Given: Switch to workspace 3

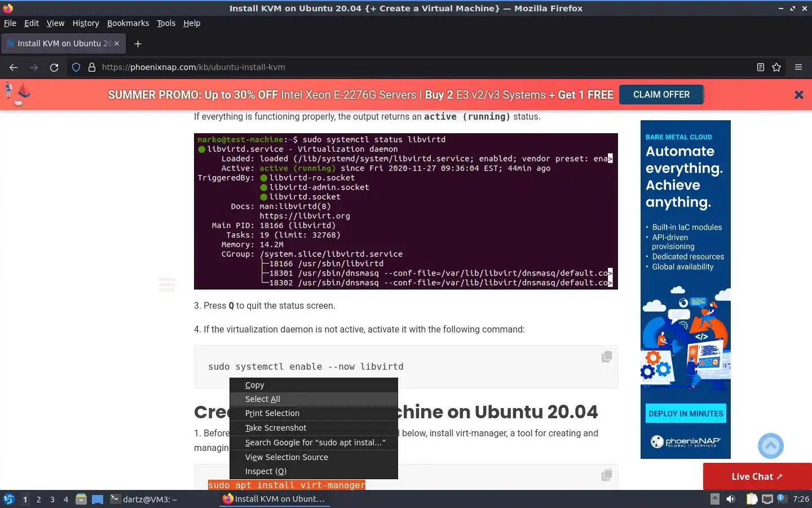Looking at the screenshot, I should click(52, 499).
